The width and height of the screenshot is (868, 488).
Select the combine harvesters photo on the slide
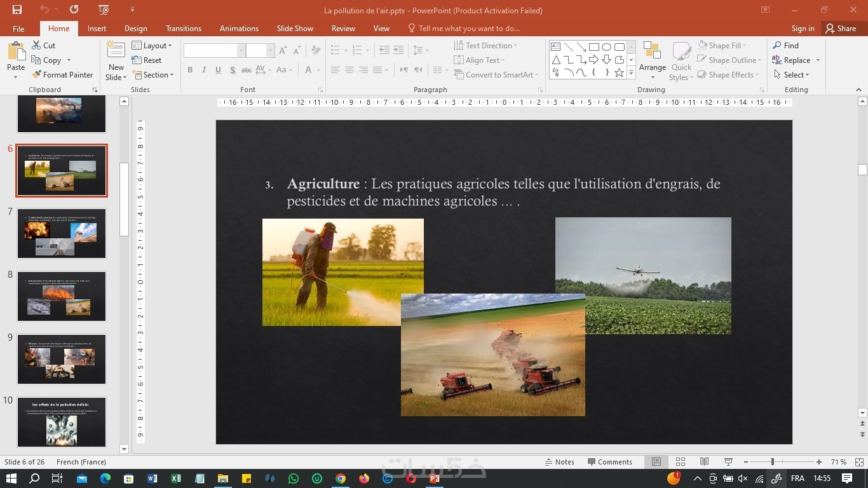pos(493,355)
